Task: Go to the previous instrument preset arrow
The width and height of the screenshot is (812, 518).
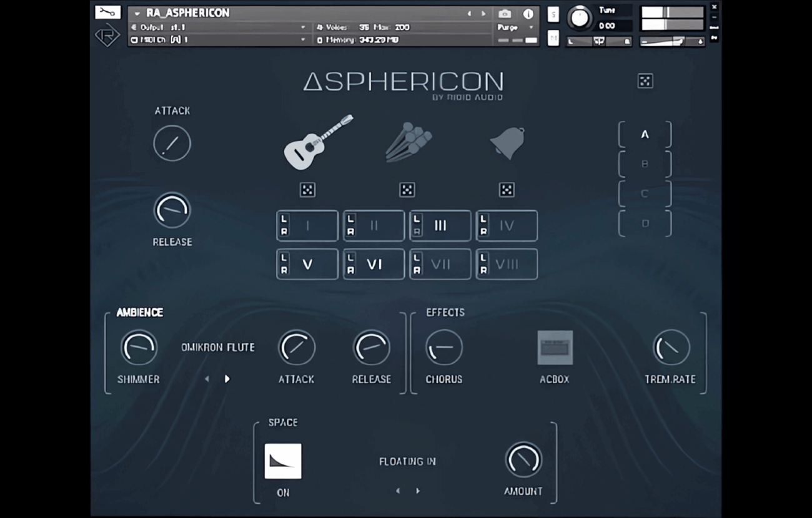Action: click(x=470, y=13)
